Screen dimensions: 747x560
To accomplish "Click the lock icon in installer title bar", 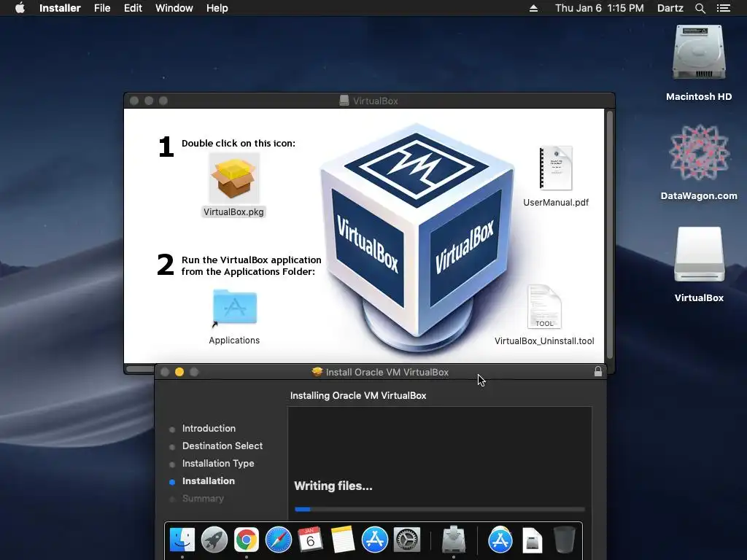I will pyautogui.click(x=598, y=371).
